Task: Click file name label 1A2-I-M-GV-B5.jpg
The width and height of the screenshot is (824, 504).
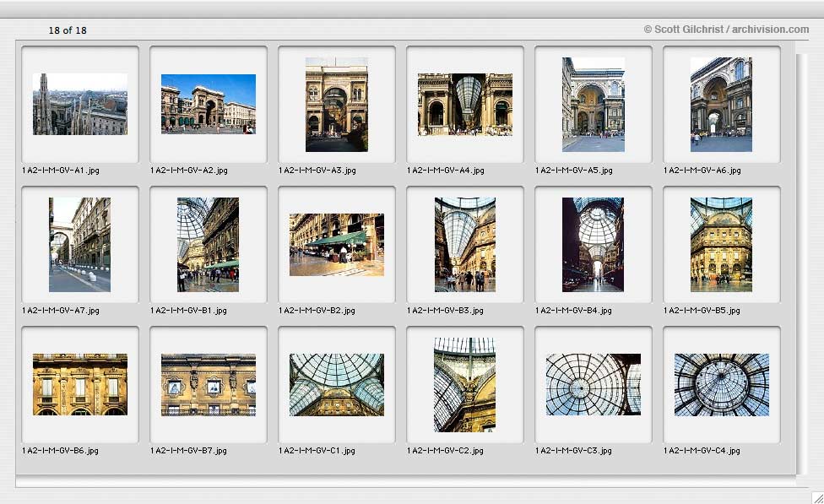Action: point(701,311)
